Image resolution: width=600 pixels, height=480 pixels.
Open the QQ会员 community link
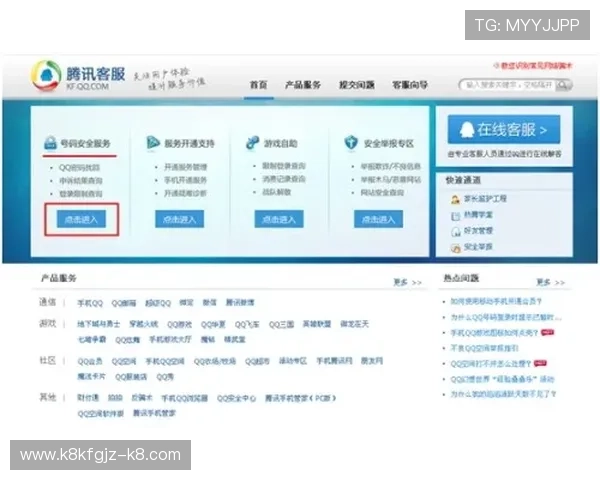(x=90, y=361)
